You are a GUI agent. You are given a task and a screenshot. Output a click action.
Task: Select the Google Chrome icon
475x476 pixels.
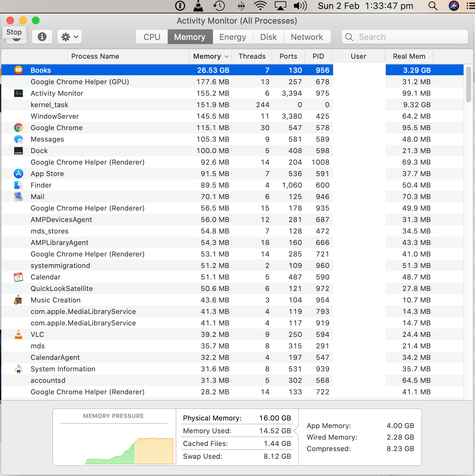[18, 128]
